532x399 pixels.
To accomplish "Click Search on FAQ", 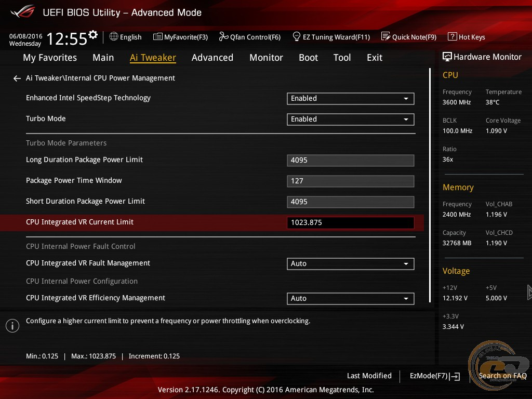I will 502,376.
